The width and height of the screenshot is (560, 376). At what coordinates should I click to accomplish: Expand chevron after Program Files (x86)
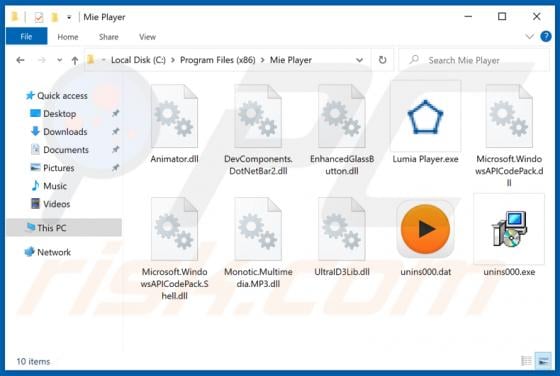(x=262, y=60)
